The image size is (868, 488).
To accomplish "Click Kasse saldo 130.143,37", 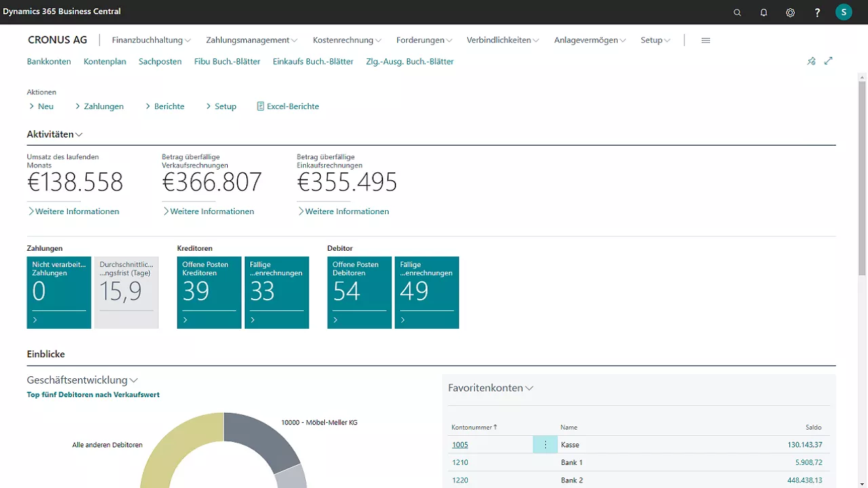I will click(x=805, y=445).
